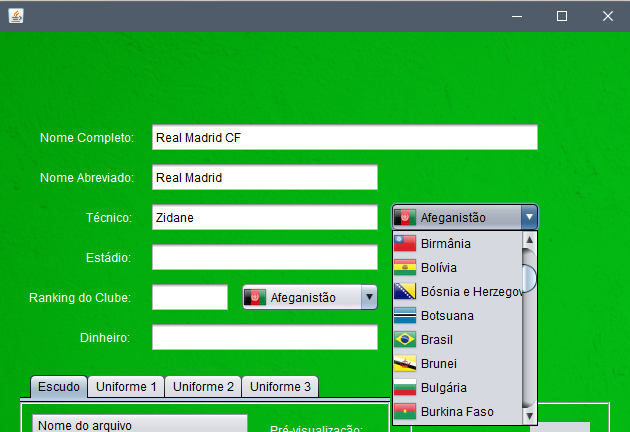Select Birmânia from the country list
630x432 pixels.
coord(458,244)
